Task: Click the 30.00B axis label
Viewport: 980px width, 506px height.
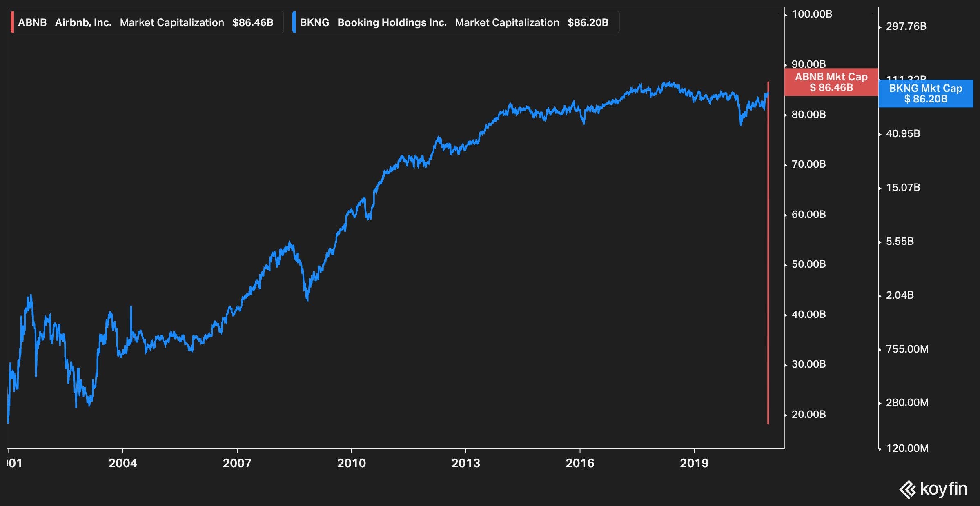Action: coord(808,364)
